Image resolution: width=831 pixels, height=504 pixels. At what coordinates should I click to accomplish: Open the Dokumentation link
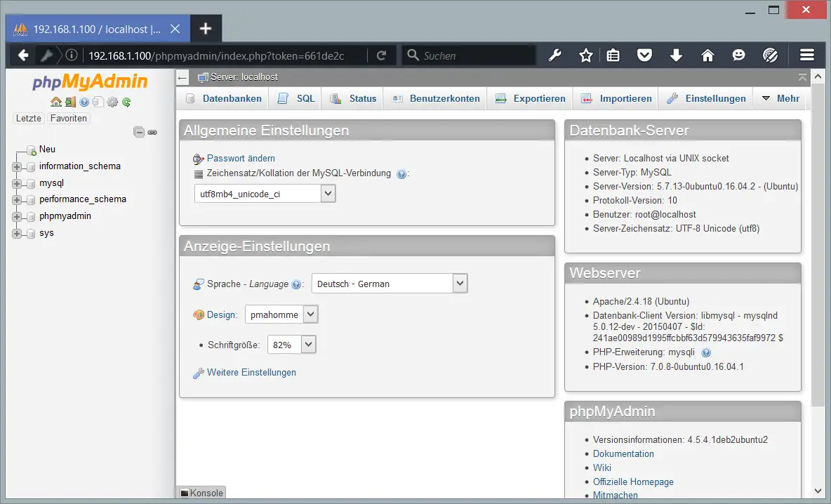(x=623, y=453)
